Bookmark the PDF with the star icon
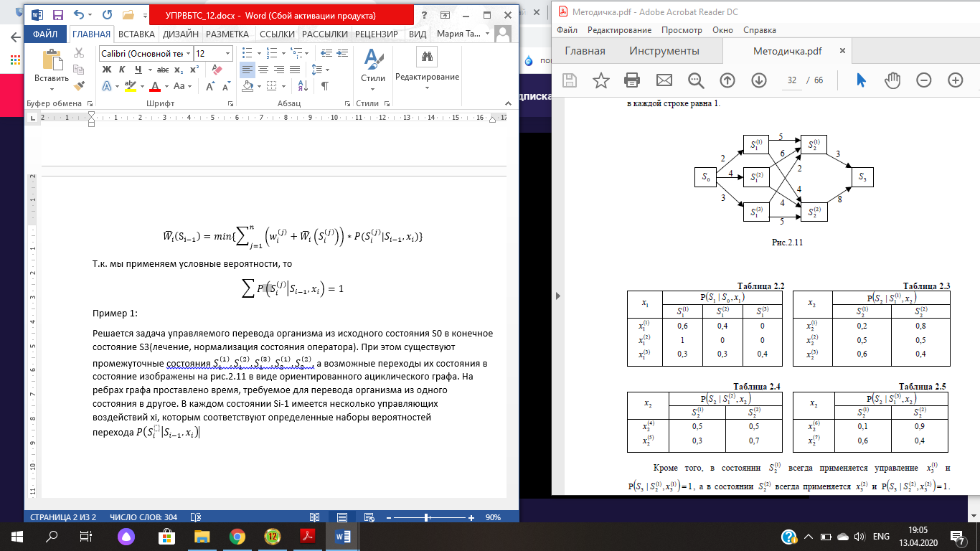Screen dimensions: 980x551 point(600,80)
